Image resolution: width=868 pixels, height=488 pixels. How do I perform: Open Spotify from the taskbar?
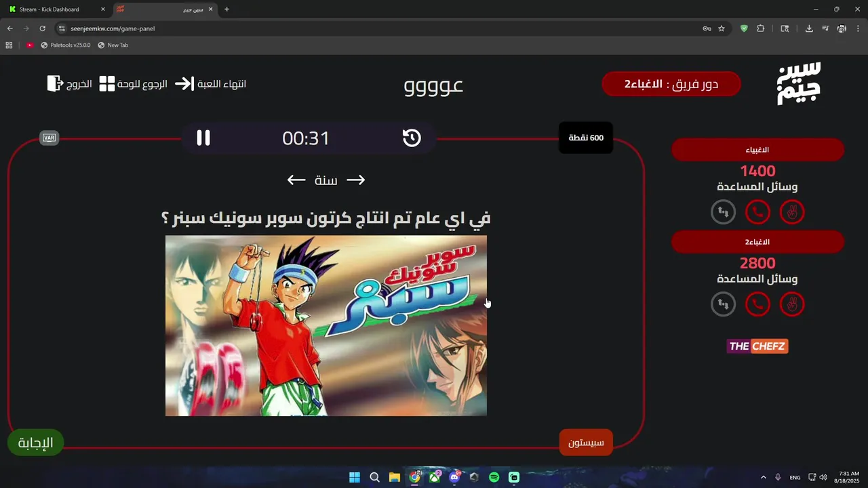coord(494,477)
